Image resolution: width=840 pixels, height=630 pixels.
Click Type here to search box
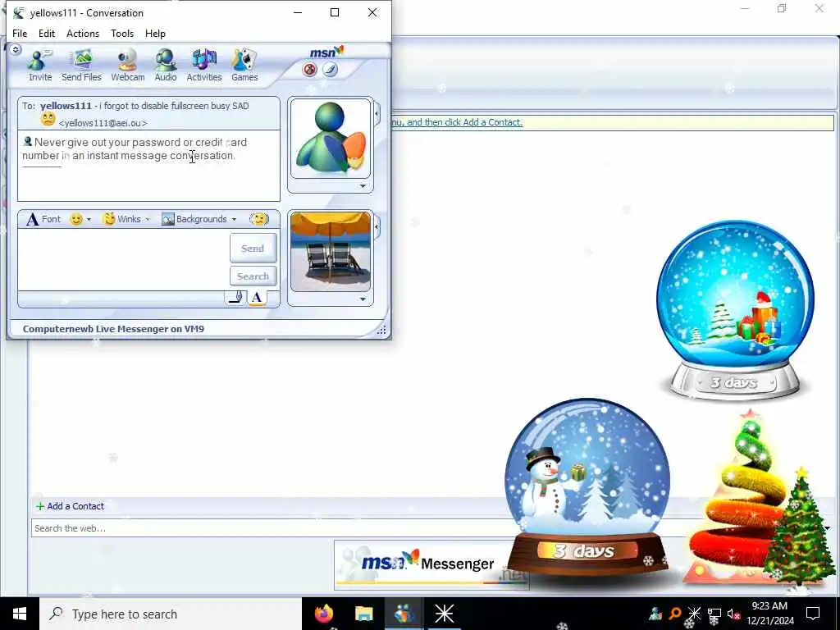pos(171,614)
